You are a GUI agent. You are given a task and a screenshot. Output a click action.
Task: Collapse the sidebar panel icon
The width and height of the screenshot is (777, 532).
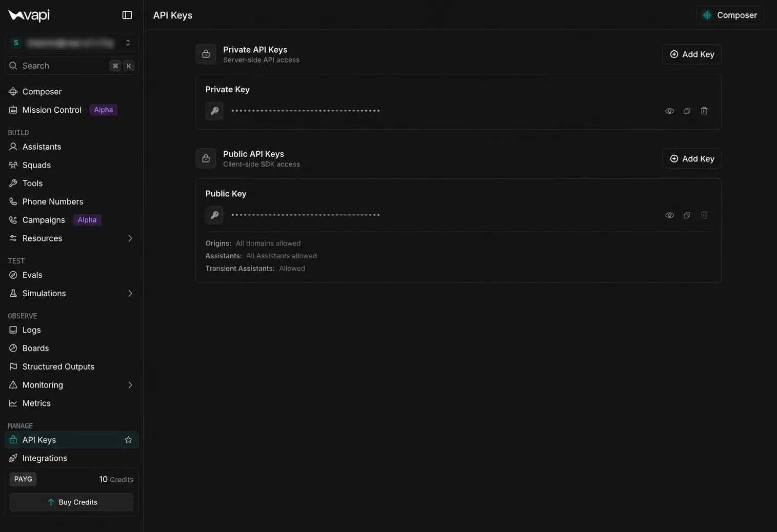click(x=127, y=15)
